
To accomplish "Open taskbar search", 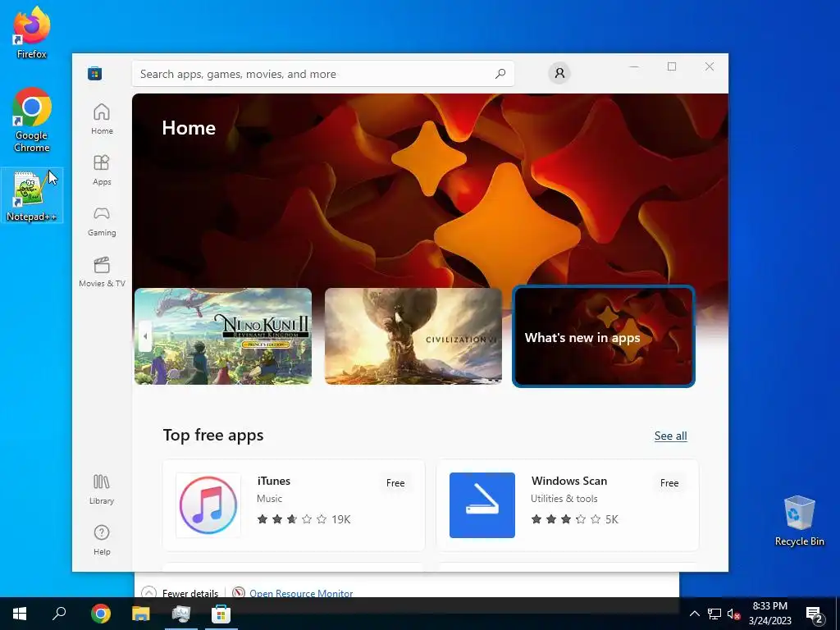I will point(59,614).
